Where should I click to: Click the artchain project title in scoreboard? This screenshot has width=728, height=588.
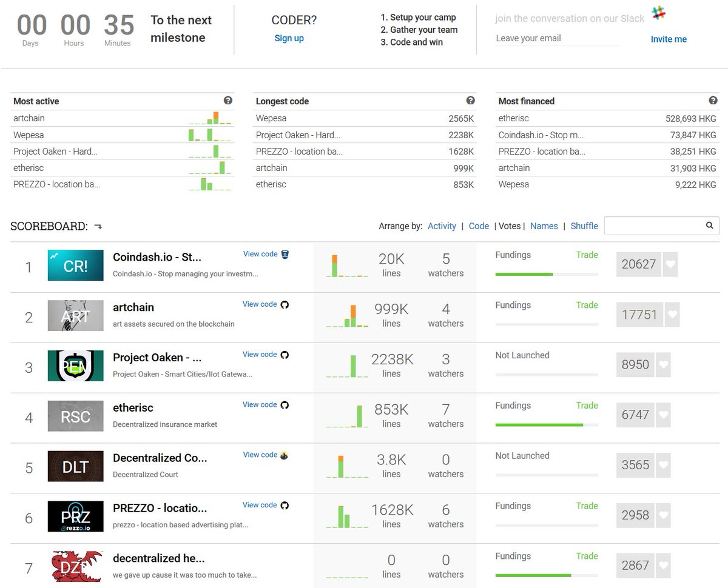coord(133,307)
